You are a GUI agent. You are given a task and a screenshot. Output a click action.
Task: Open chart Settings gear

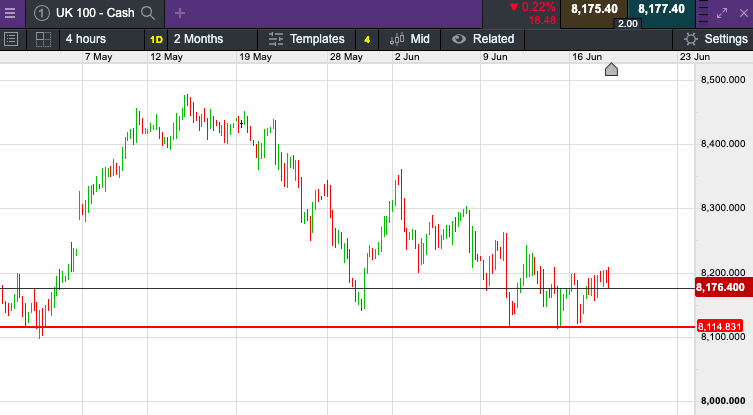pos(716,39)
